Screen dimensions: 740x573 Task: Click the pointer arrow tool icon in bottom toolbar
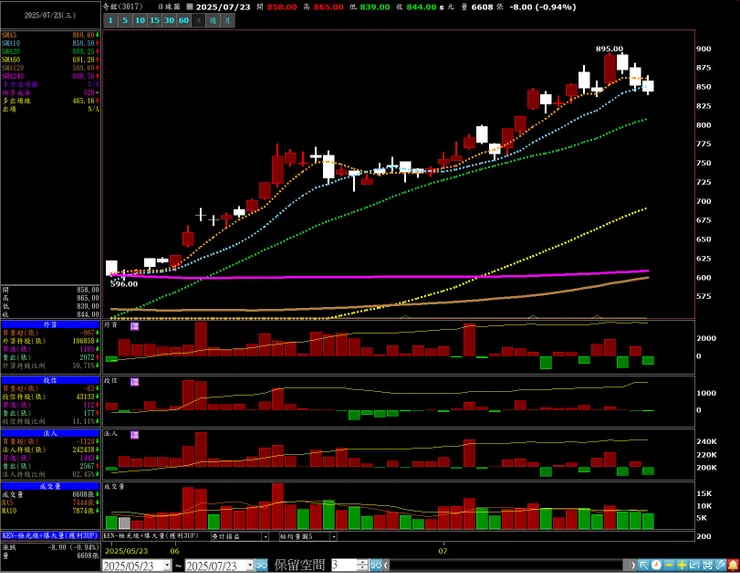(643, 565)
